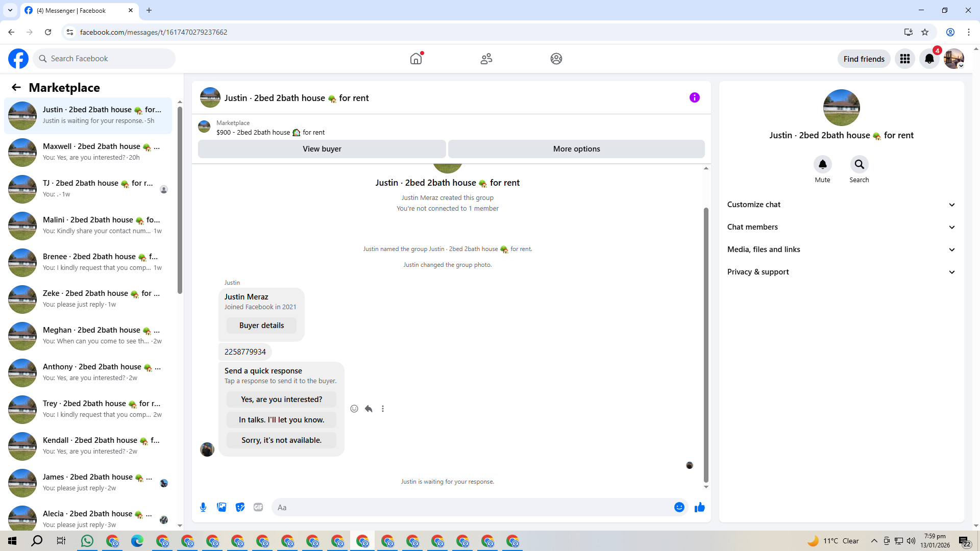
Task: Open the Friends tab in top navigation
Action: pos(486,59)
